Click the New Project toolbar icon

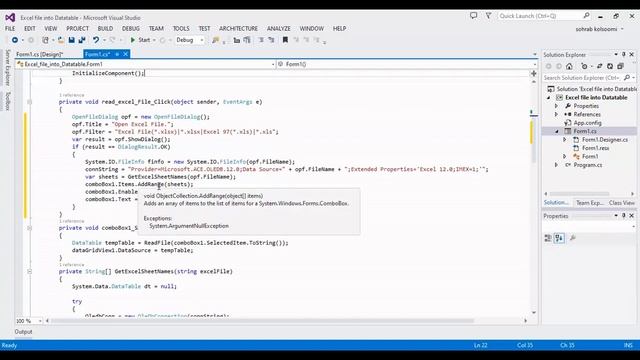tap(45, 40)
